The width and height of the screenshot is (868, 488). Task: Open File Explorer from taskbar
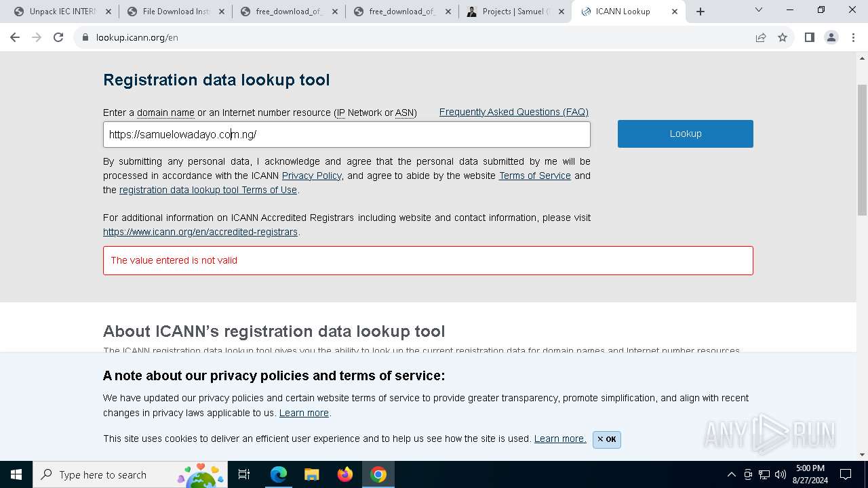(311, 474)
